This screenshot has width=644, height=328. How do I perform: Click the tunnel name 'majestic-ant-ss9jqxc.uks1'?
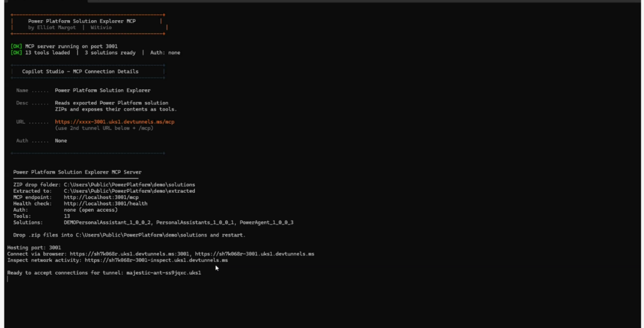(x=164, y=273)
